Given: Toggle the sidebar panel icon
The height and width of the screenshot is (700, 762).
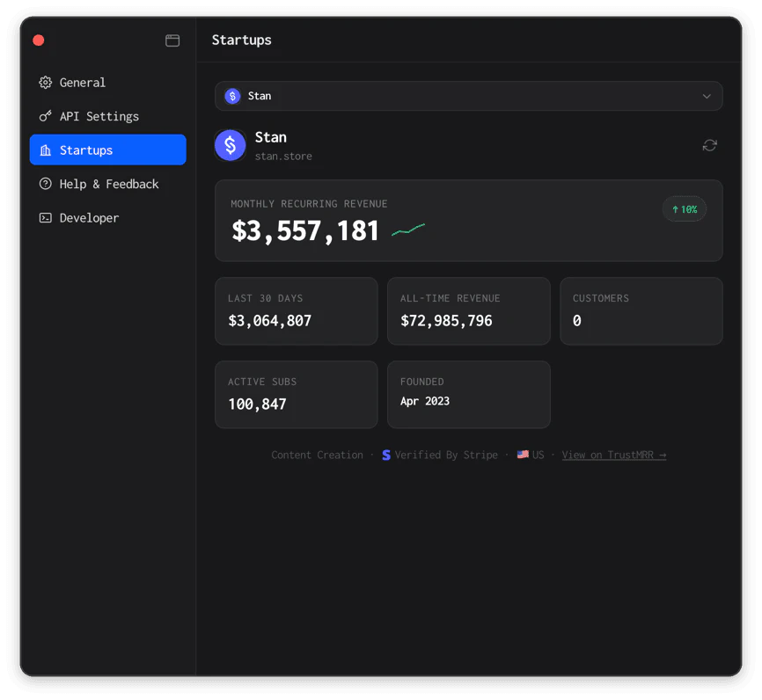Looking at the screenshot, I should [172, 40].
